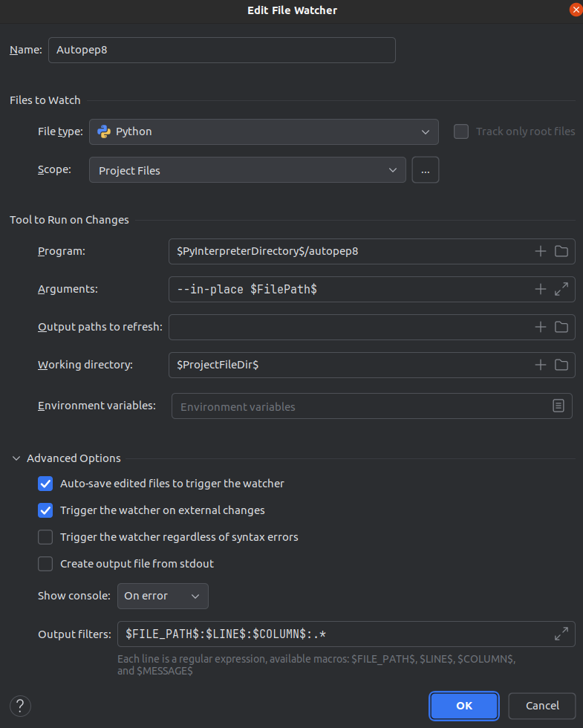Browse folders for Output paths to refresh
This screenshot has height=728, width=583.
pyautogui.click(x=560, y=327)
